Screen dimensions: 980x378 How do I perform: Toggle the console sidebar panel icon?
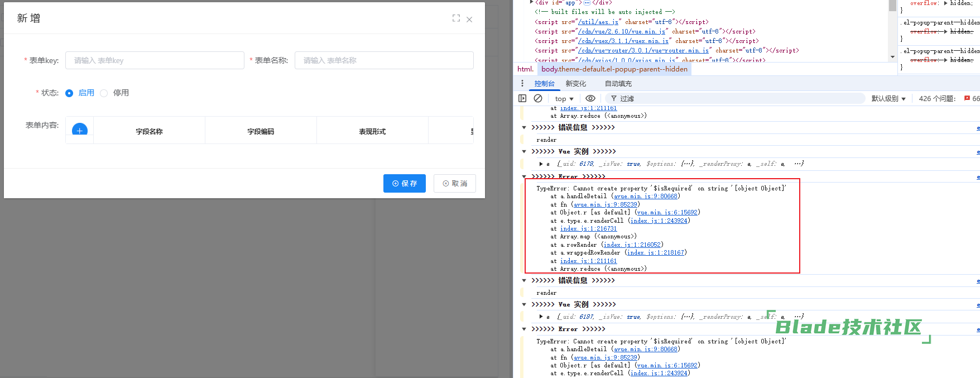point(522,98)
